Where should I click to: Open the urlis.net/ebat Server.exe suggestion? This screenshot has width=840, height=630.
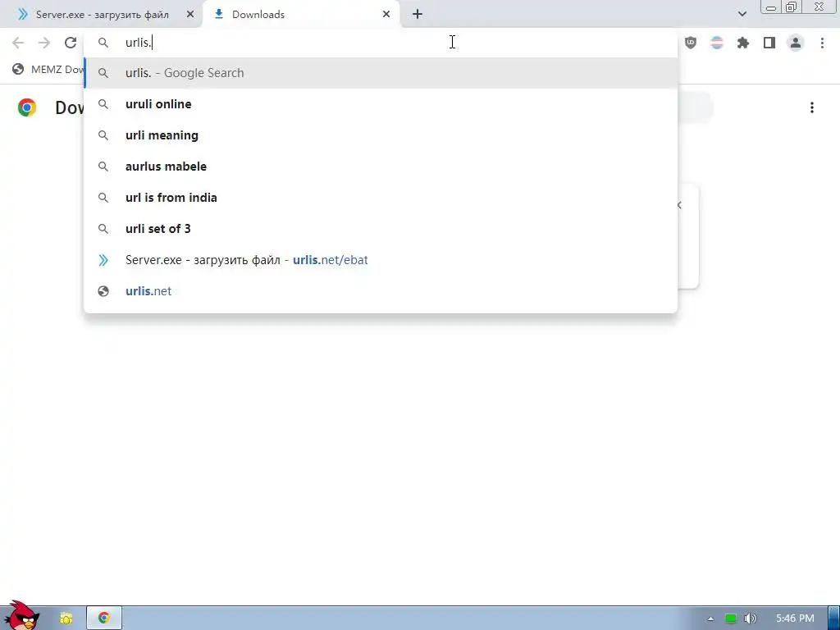point(381,260)
